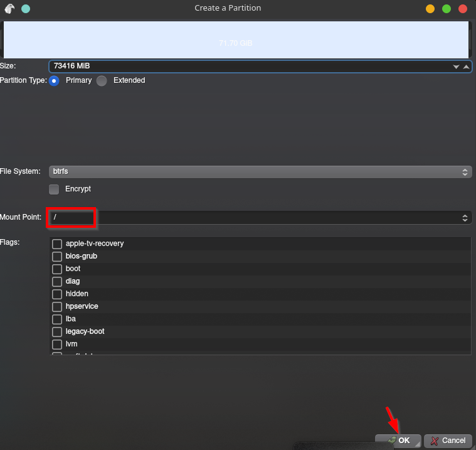Decrease size with the down arrow
Image resolution: width=476 pixels, height=450 pixels.
coord(457,66)
